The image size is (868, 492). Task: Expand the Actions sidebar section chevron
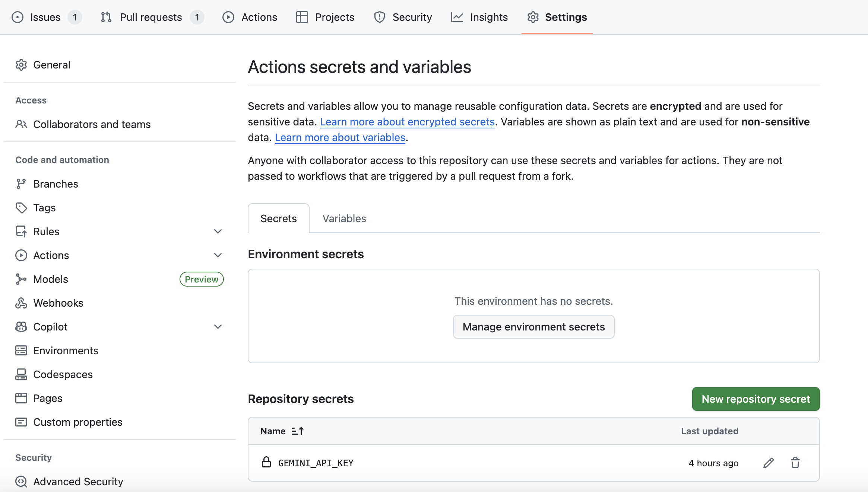218,255
